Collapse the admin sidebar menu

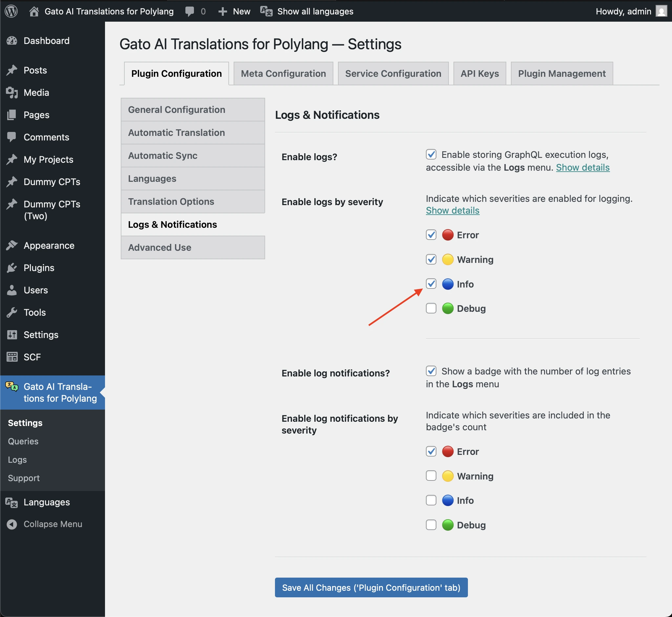coord(12,524)
